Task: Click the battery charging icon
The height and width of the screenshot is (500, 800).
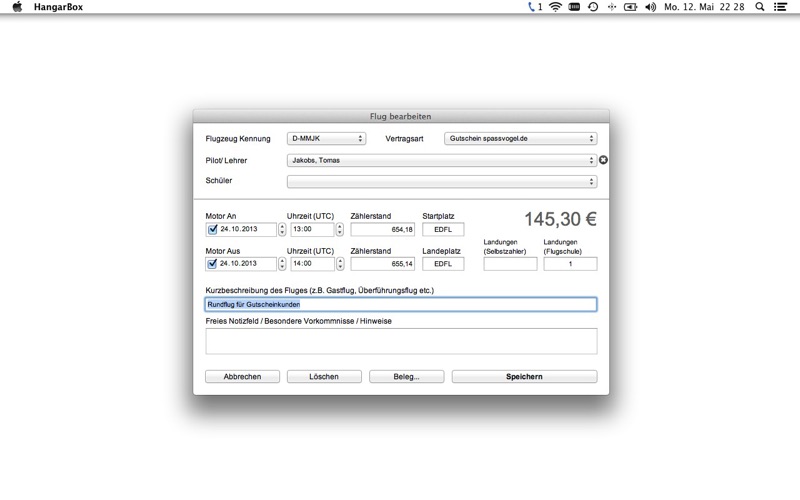Action: coord(631,7)
